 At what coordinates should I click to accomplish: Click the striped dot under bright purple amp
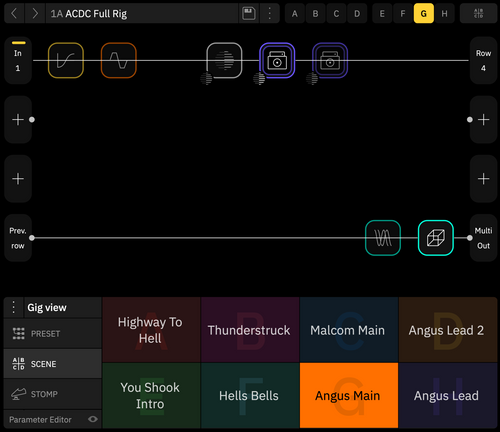pos(259,79)
